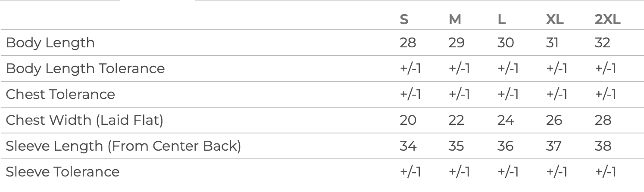Select the XL size column header
This screenshot has width=644, height=192.
pos(554,20)
